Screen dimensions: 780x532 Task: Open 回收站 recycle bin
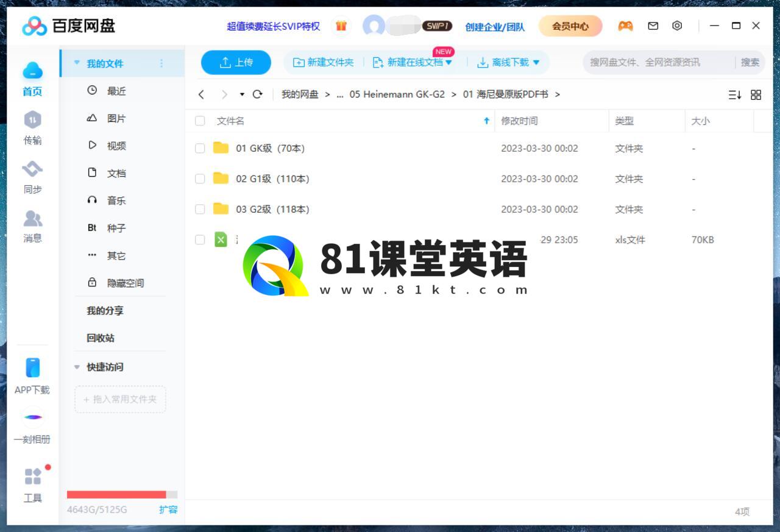(x=101, y=338)
